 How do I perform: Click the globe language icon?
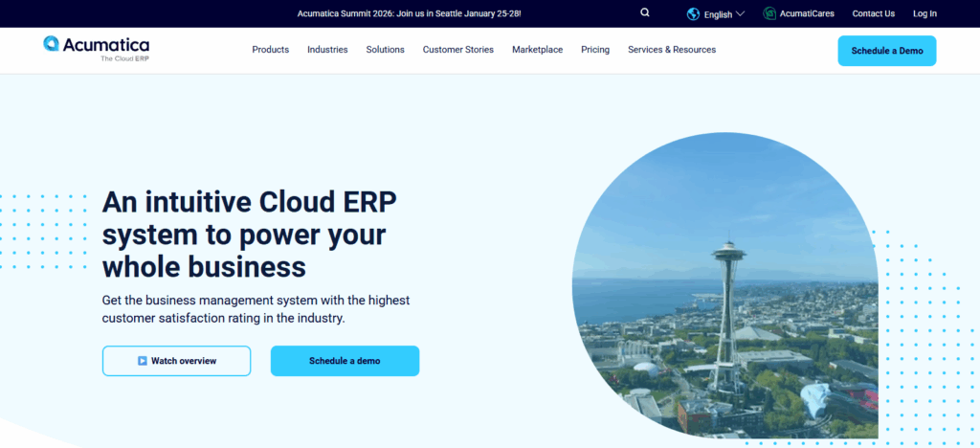(x=693, y=14)
